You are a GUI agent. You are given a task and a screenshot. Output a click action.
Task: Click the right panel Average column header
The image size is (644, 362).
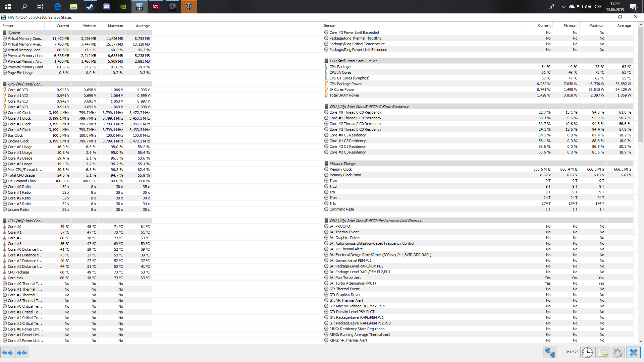click(x=624, y=25)
